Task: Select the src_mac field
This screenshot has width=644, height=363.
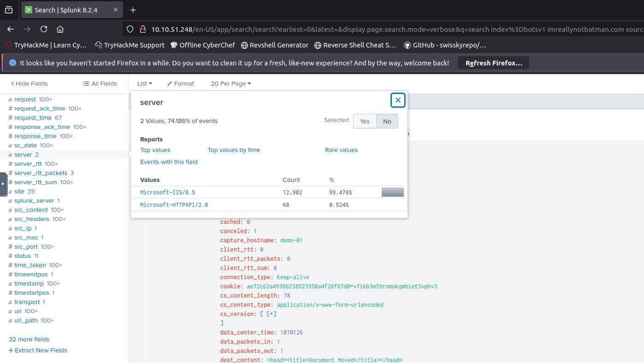Action: (x=26, y=237)
